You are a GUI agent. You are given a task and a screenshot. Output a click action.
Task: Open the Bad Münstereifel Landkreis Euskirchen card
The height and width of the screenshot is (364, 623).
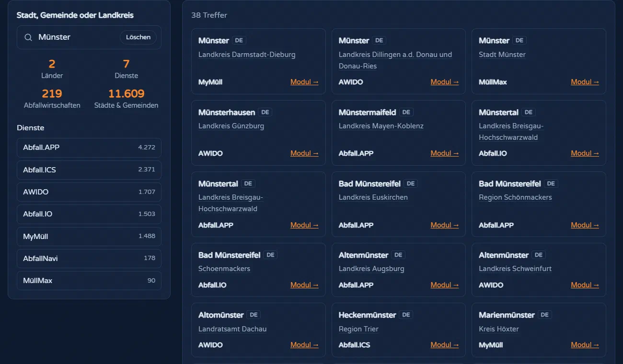coord(399,205)
